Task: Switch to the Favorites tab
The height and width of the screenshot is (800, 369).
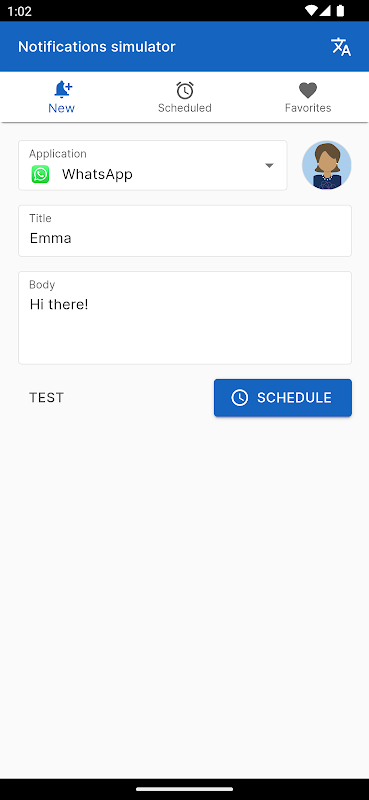Action: coord(308,97)
